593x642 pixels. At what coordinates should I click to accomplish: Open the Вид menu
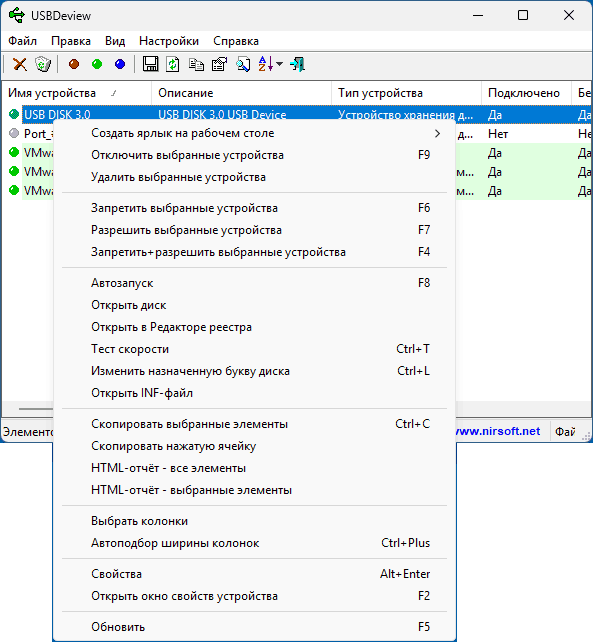tap(115, 41)
